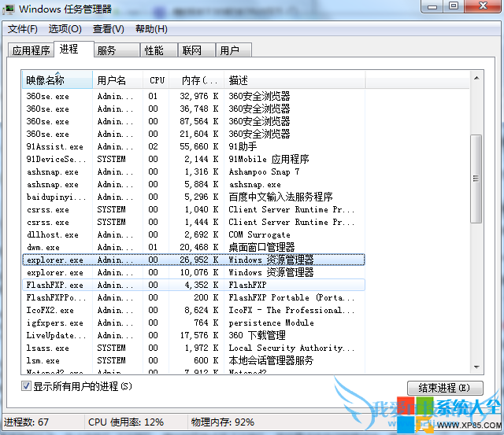Select 360se.exe row with 21,604 K
Image resolution: width=504 pixels, height=435 pixels.
[194, 134]
